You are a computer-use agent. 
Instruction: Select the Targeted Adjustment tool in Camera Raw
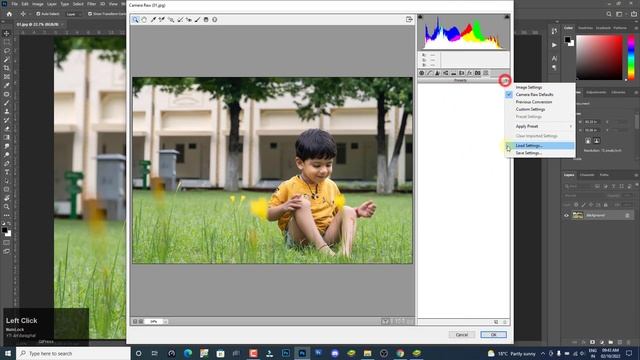(x=171, y=20)
